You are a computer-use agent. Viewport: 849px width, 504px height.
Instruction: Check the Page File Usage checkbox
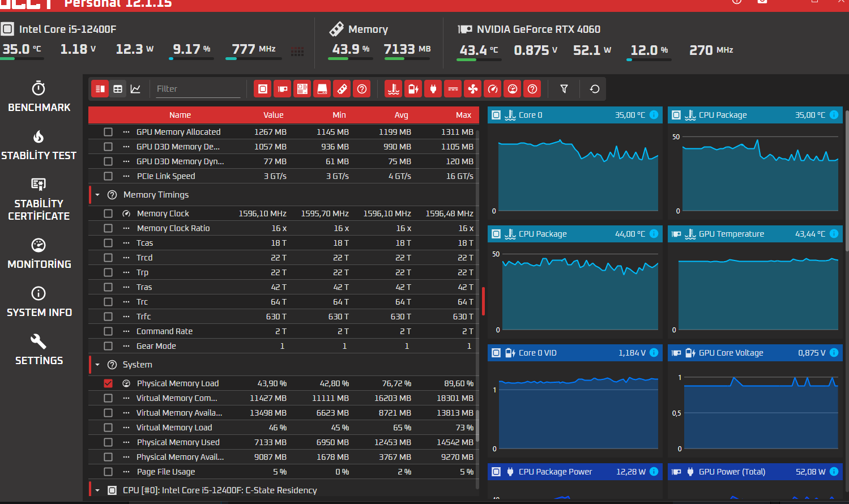(x=108, y=472)
